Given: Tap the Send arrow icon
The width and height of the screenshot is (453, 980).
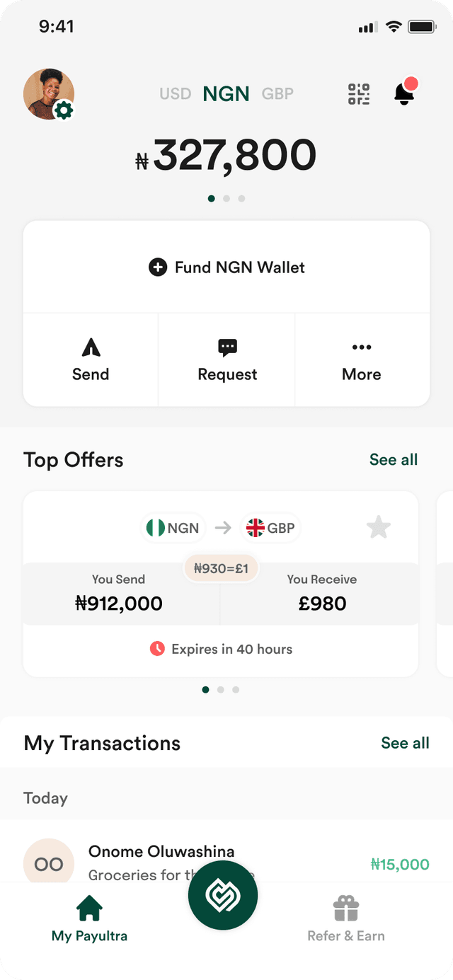Looking at the screenshot, I should tap(91, 347).
